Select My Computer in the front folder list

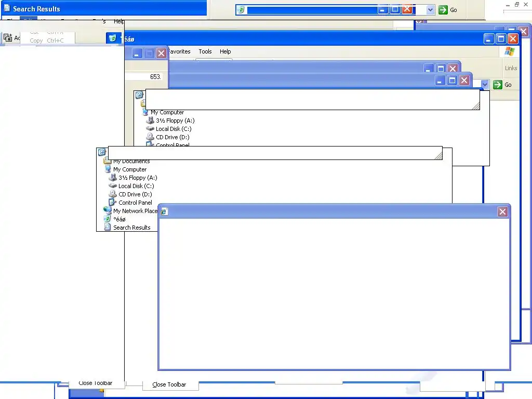tap(130, 169)
